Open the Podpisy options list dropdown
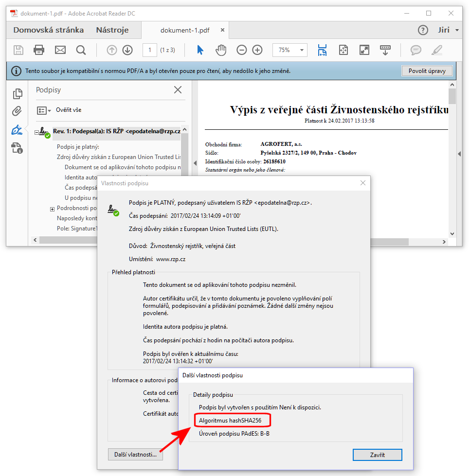The height and width of the screenshot is (476, 470). pyautogui.click(x=44, y=110)
